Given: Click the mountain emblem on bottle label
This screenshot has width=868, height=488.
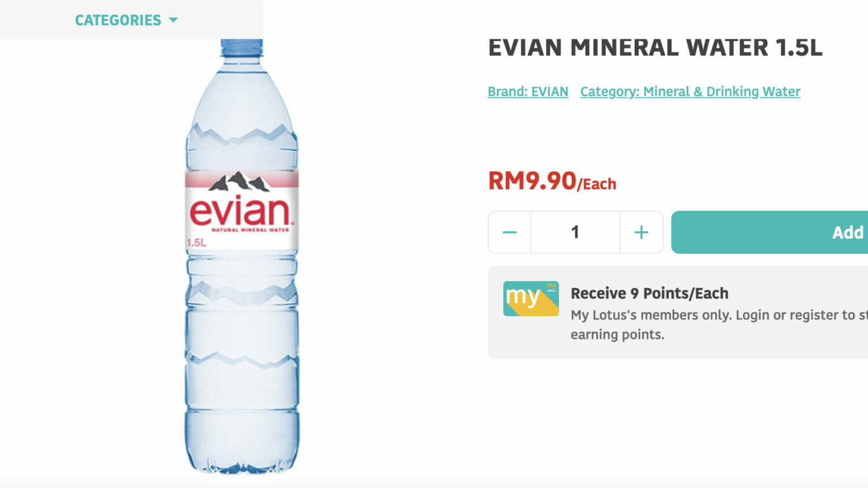Looking at the screenshot, I should coord(239,182).
